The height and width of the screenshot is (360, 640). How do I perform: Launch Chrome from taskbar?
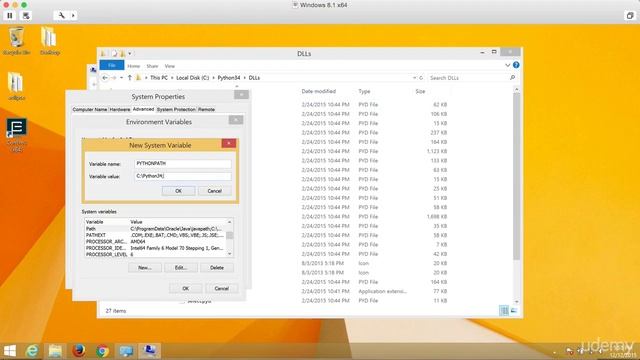(102, 351)
